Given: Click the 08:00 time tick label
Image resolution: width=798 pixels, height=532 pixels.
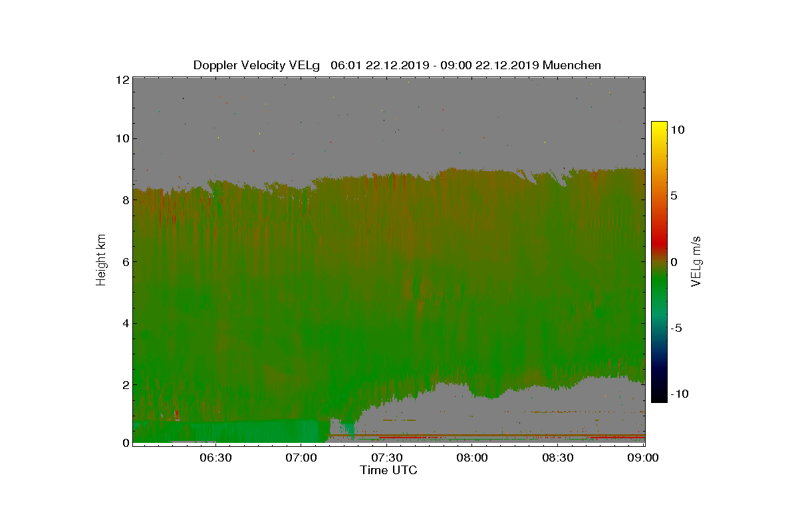Looking at the screenshot, I should 473,458.
